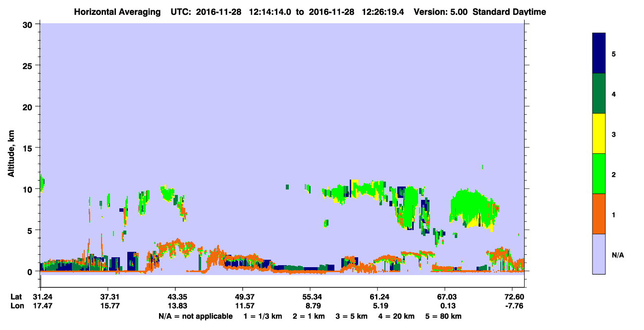644x330 pixels.
Task: Click the latitude value 61.24
Action: pyautogui.click(x=377, y=297)
